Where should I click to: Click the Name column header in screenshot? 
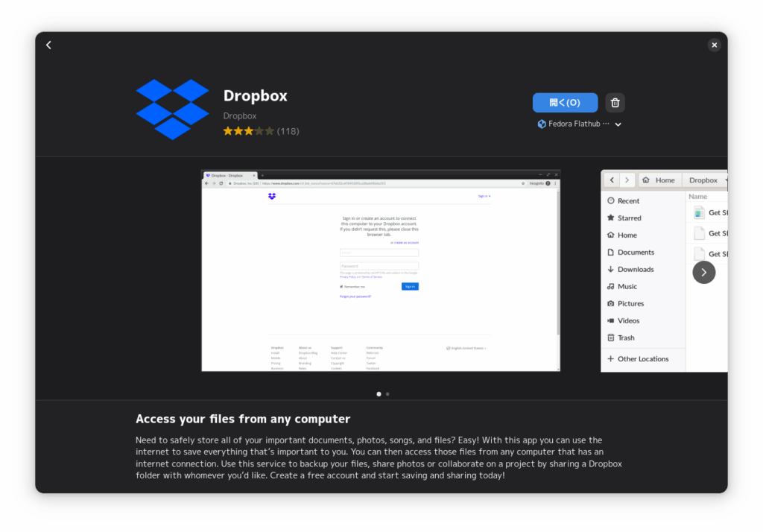[x=697, y=197]
